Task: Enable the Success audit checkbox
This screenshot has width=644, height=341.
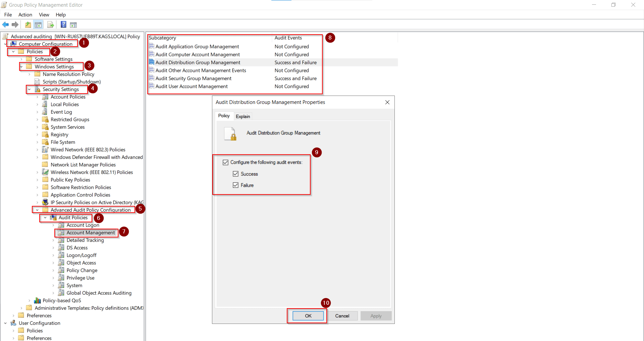Action: point(236,174)
